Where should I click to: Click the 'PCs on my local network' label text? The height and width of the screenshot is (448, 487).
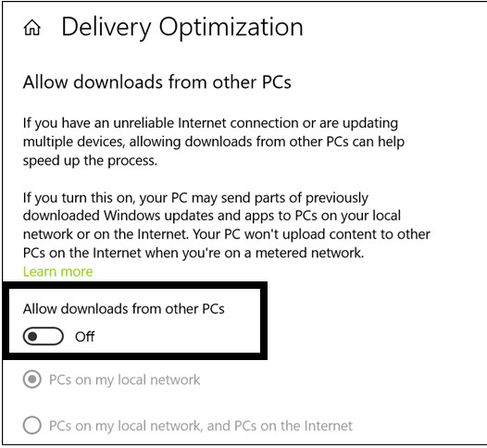125,380
